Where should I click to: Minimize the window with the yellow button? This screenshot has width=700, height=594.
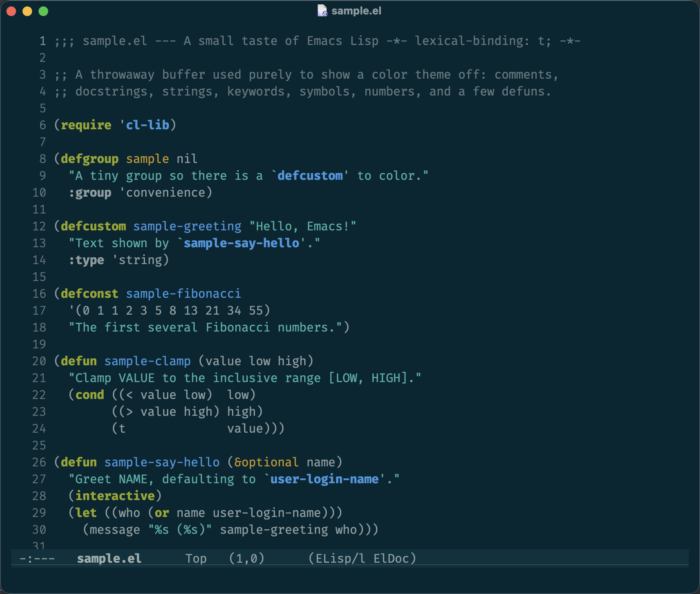point(27,11)
